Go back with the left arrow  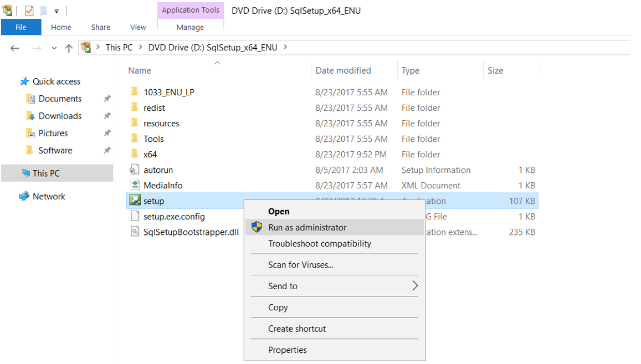[x=15, y=48]
